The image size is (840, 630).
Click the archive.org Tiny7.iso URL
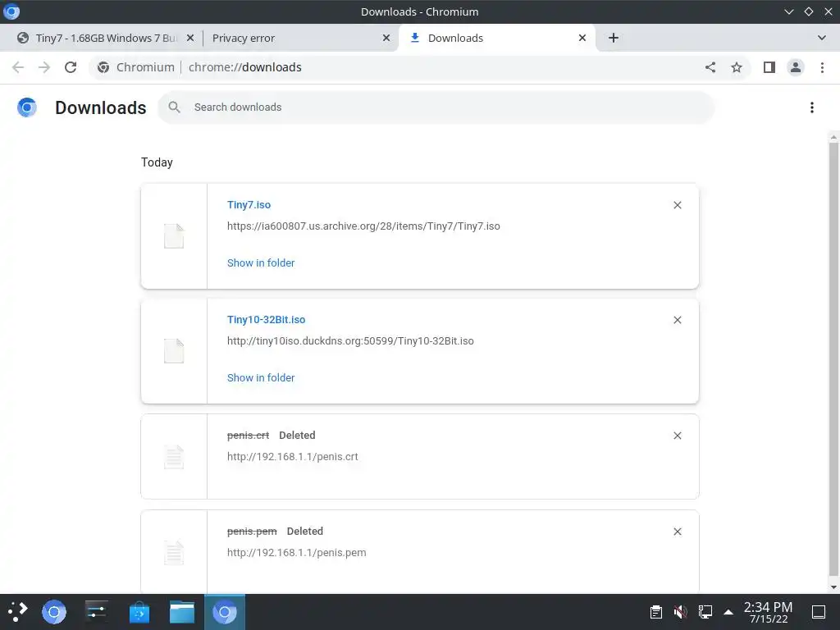(x=363, y=226)
